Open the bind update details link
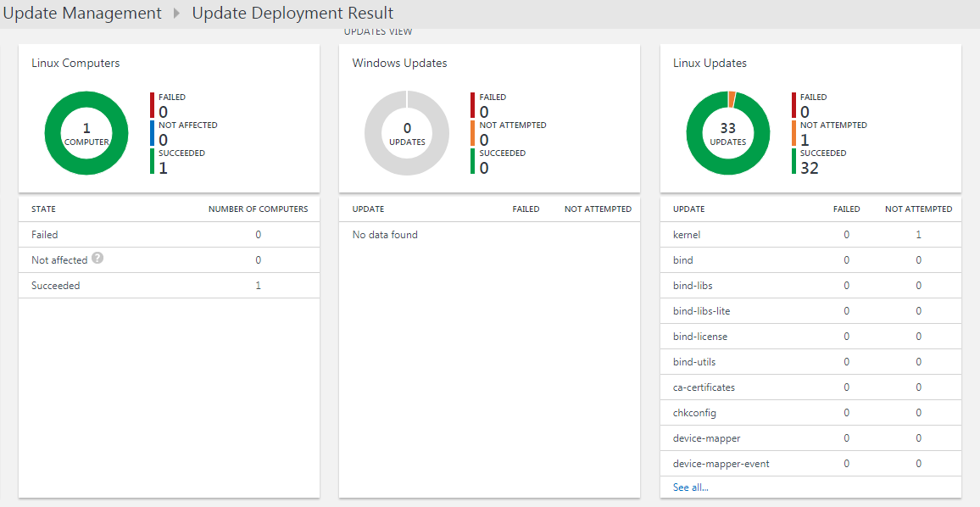The width and height of the screenshot is (980, 507). [x=682, y=259]
